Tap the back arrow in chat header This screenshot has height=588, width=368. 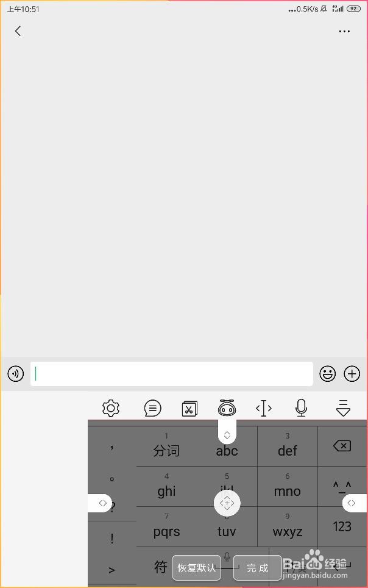pyautogui.click(x=18, y=30)
